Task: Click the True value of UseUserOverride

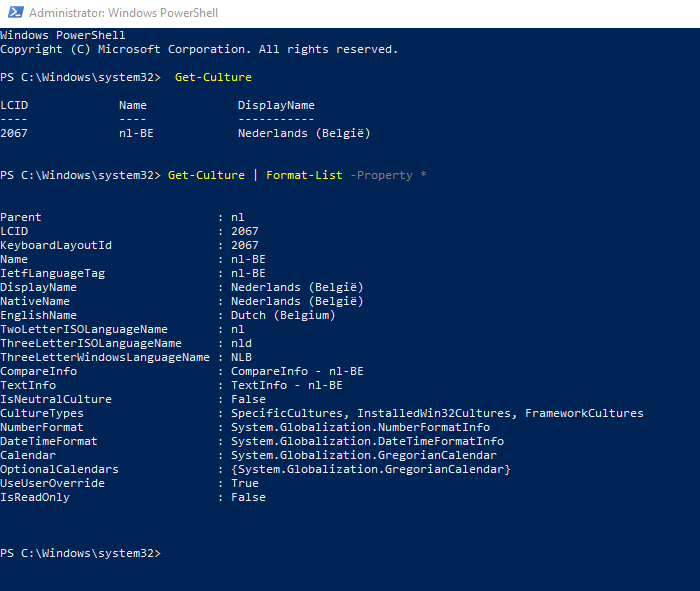Action: pyautogui.click(x=244, y=483)
